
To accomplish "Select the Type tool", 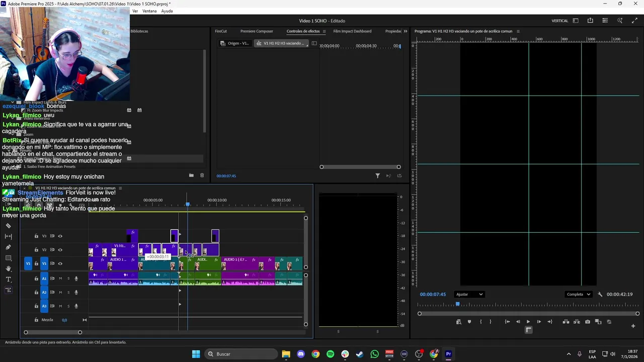I will (8, 279).
